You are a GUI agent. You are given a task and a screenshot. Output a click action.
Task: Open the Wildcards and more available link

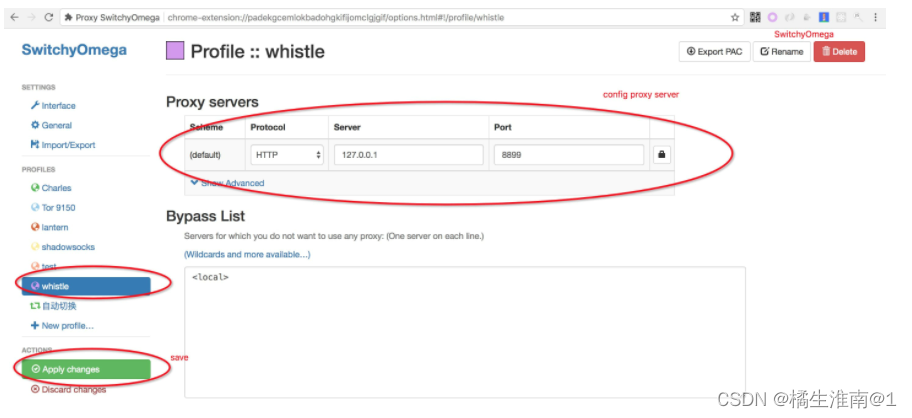[247, 255]
